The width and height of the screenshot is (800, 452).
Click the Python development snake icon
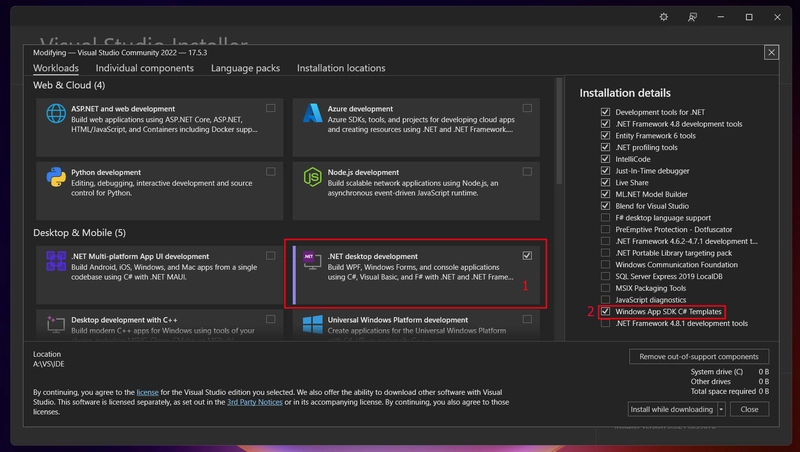[x=56, y=177]
